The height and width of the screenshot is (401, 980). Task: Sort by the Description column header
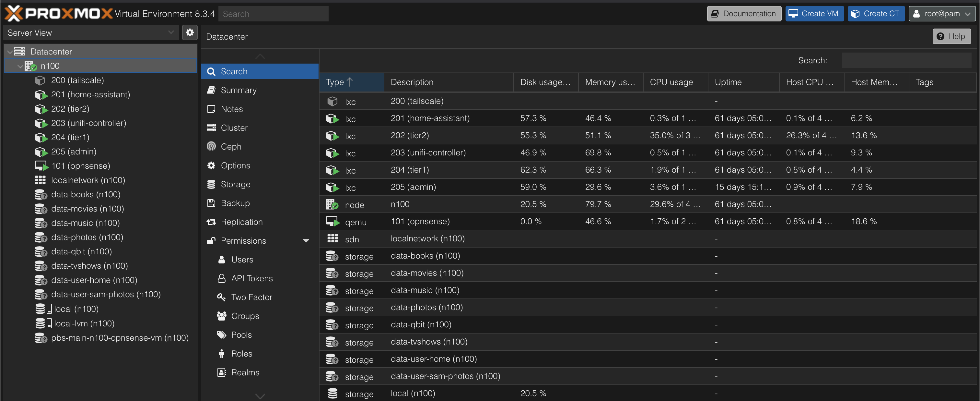pyautogui.click(x=449, y=82)
